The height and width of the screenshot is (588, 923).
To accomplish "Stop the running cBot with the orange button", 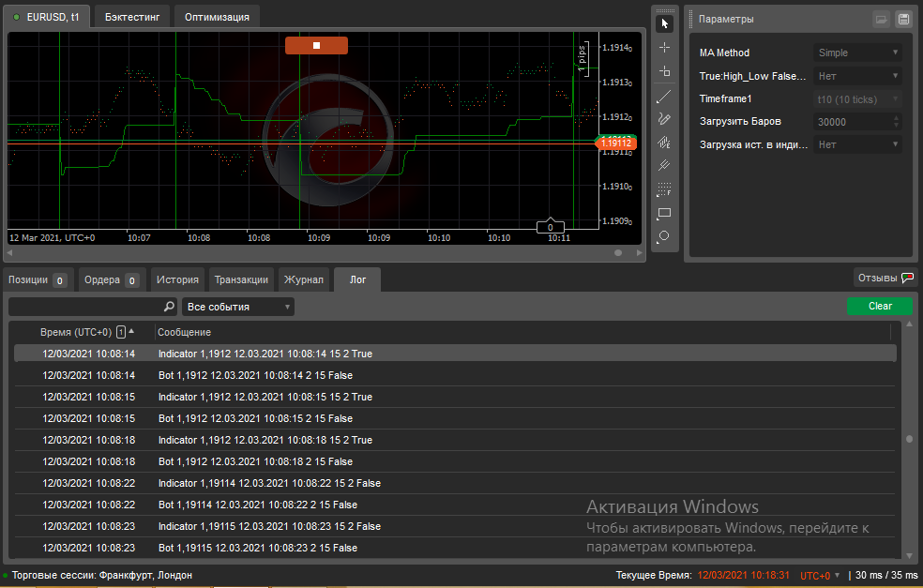I will 316,45.
